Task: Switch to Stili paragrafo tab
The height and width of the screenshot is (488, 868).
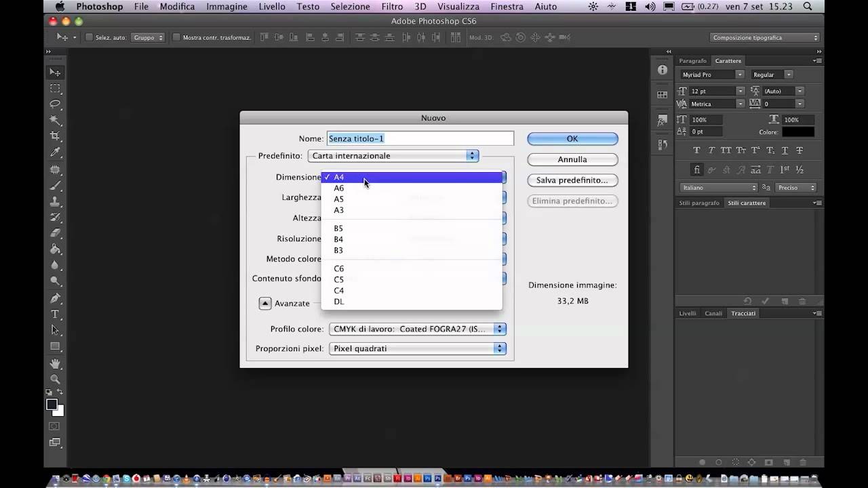Action: (698, 203)
